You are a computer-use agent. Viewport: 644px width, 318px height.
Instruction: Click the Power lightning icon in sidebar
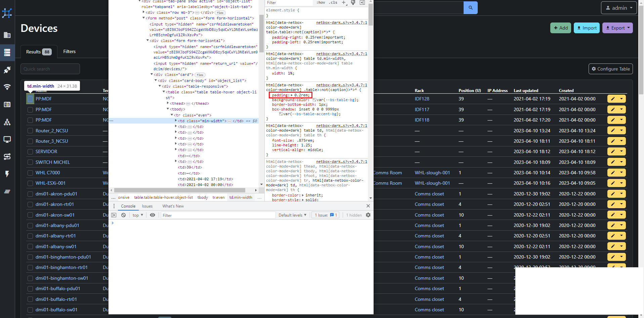coord(7,174)
